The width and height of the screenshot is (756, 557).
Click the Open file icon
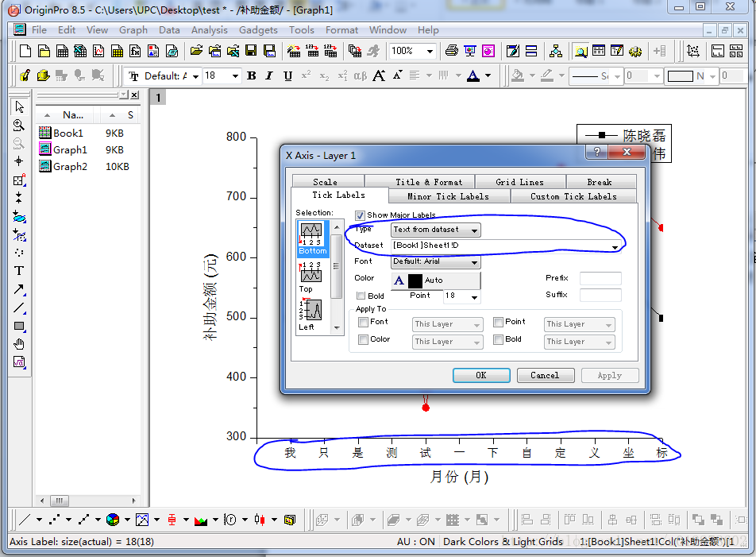tap(196, 51)
